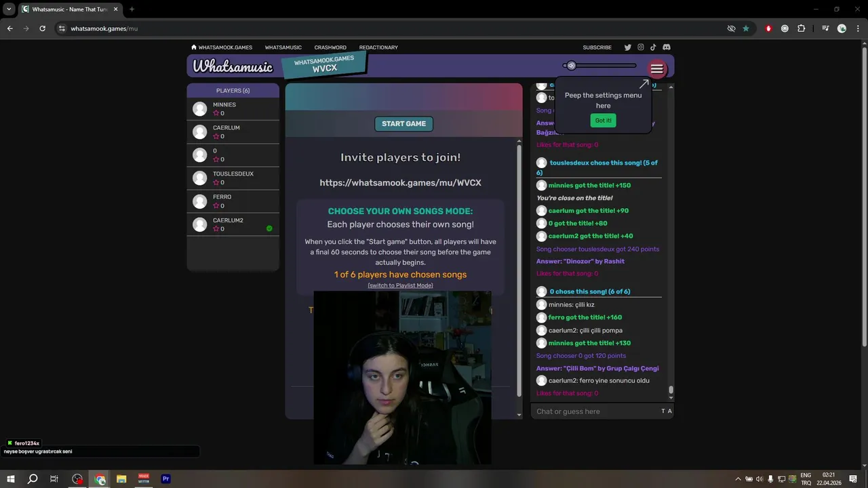Click 'Answer: "Çilli Bom"' chat line
The width and height of the screenshot is (868, 488).
[x=597, y=369]
